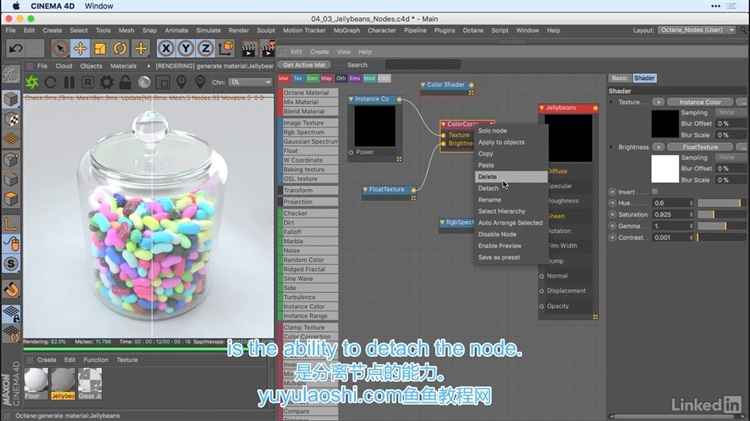The image size is (750, 421).
Task: Click the black Texture preview swatch
Action: pos(665,123)
